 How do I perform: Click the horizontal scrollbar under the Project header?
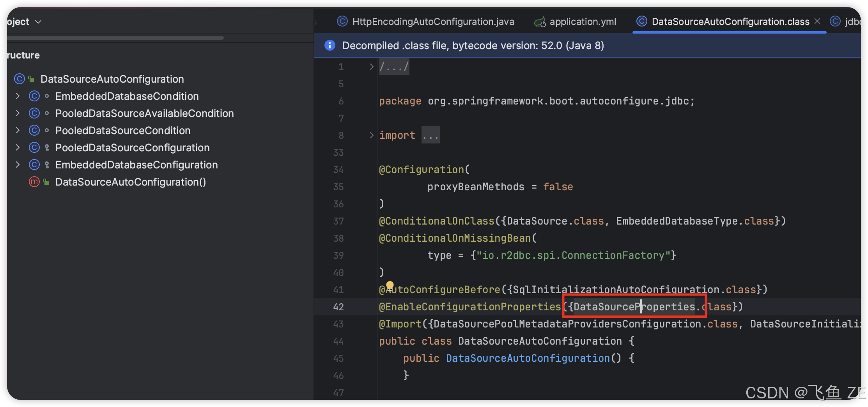(x=115, y=38)
